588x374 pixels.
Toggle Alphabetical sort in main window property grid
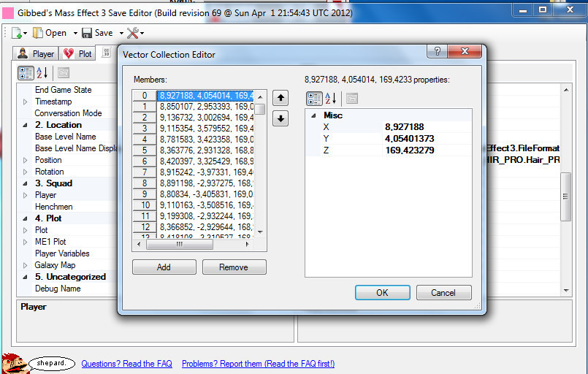click(42, 72)
